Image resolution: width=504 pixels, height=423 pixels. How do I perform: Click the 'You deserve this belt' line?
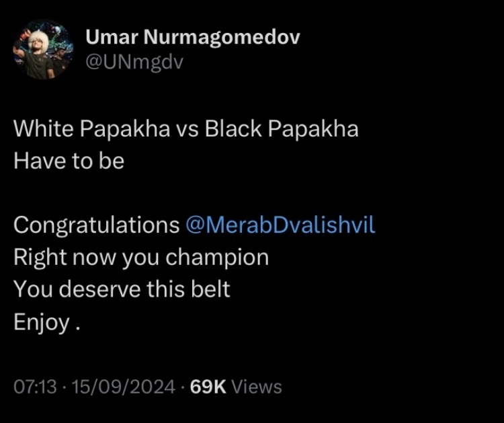tap(122, 289)
